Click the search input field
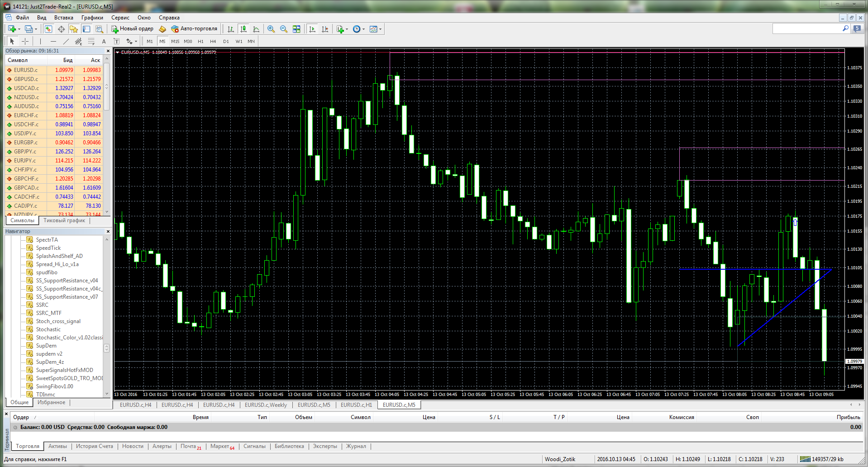This screenshot has height=467, width=868. point(806,29)
